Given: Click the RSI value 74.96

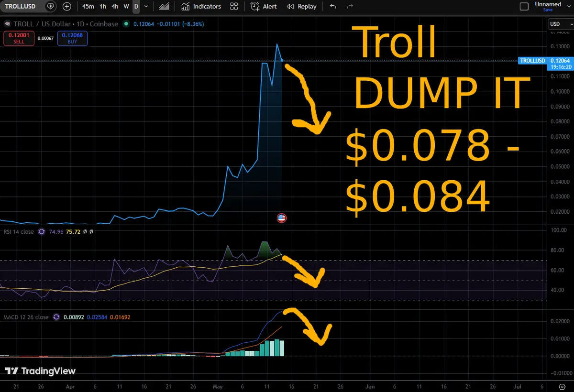Looking at the screenshot, I should pyautogui.click(x=56, y=231).
